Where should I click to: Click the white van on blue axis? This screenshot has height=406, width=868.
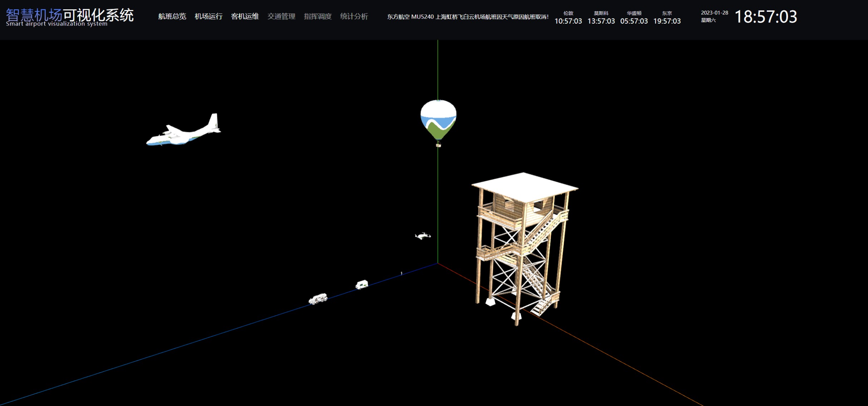(x=362, y=284)
